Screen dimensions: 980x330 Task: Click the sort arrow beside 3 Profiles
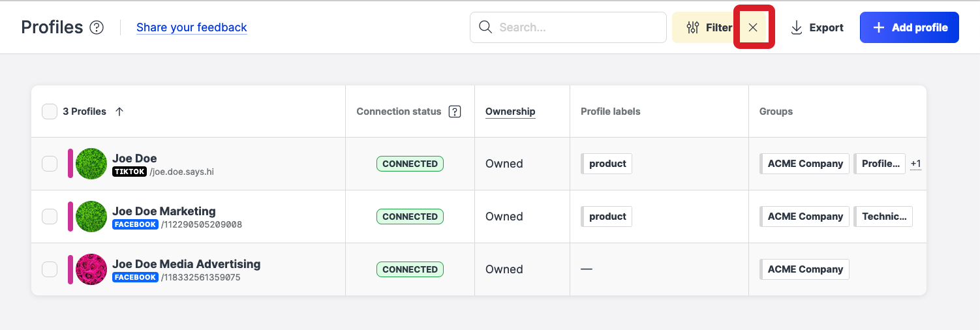click(x=119, y=112)
